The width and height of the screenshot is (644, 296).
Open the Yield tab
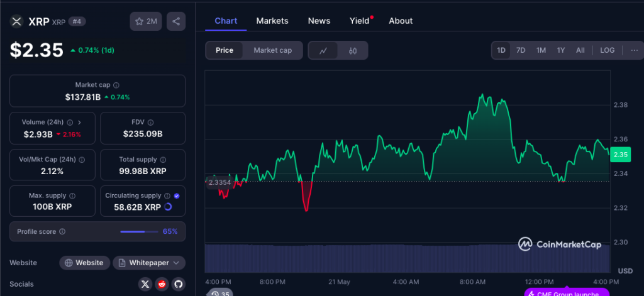coord(360,21)
